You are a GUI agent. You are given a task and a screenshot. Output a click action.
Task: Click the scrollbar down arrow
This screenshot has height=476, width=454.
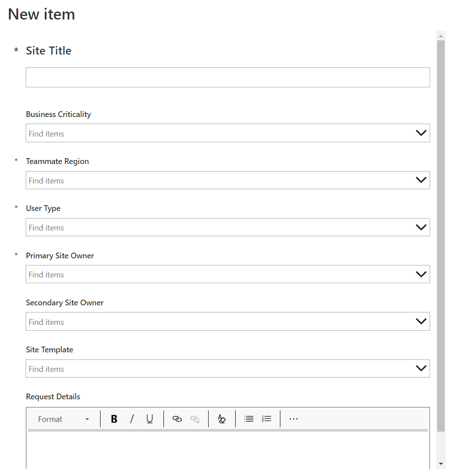pos(440,464)
